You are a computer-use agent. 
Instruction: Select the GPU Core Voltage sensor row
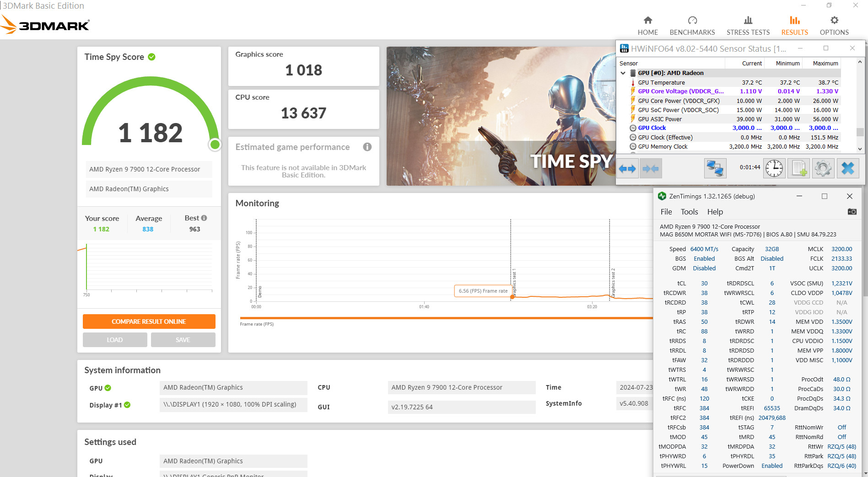pyautogui.click(x=734, y=91)
